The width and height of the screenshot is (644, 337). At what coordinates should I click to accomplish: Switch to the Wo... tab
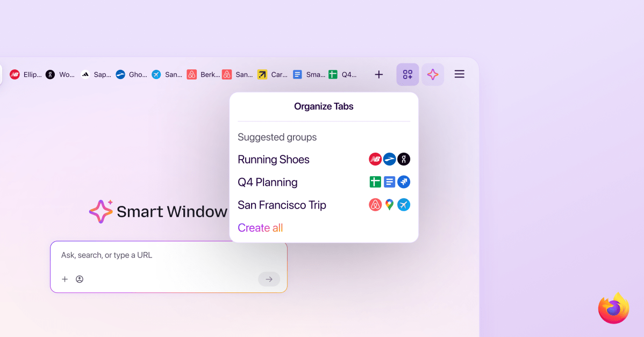point(60,74)
